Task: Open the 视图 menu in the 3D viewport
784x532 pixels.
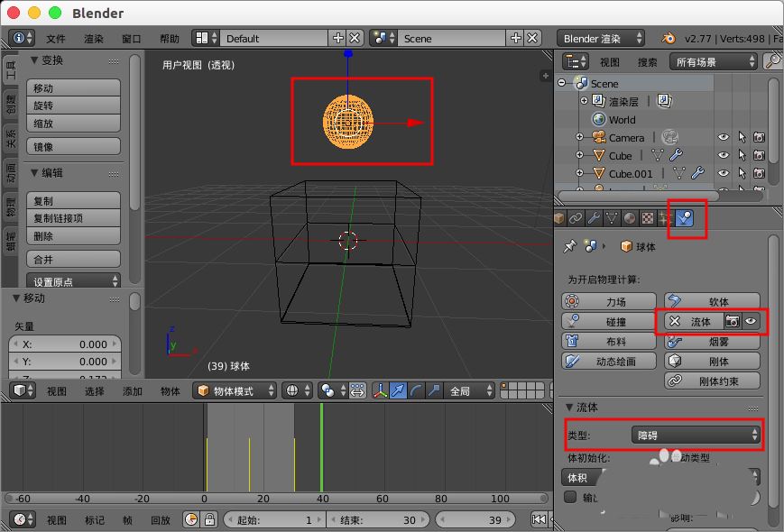Action: pyautogui.click(x=56, y=390)
